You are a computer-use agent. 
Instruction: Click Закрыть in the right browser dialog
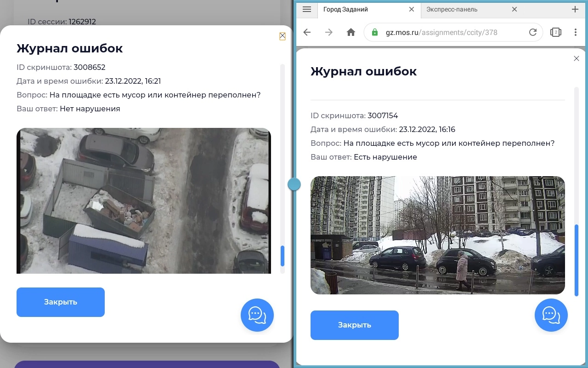(x=355, y=325)
